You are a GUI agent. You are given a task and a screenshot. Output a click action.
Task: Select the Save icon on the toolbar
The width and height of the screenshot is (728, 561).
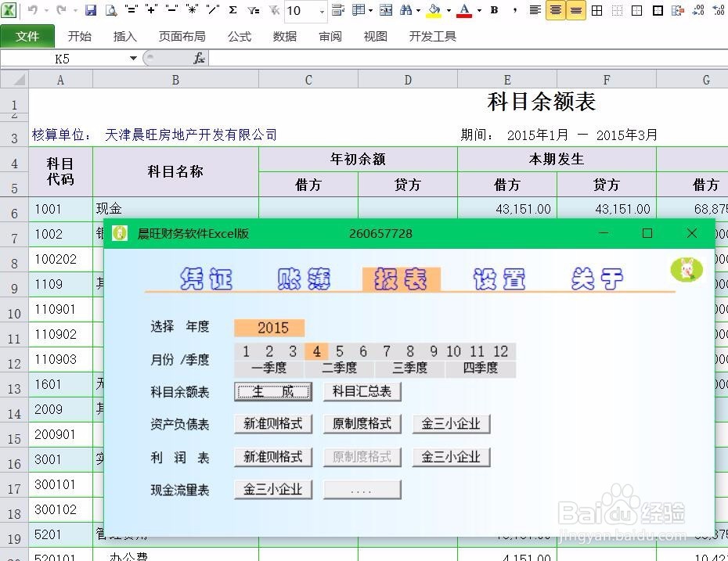pos(90,11)
